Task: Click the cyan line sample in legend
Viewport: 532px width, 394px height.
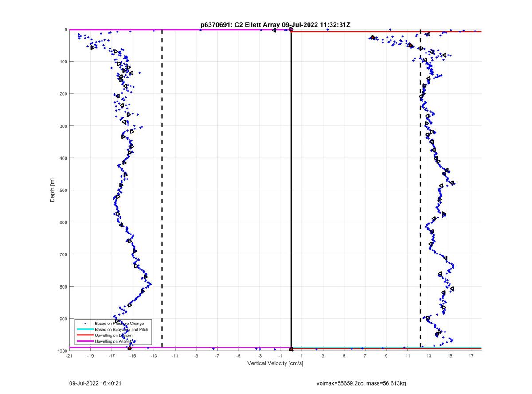Action: (85, 329)
